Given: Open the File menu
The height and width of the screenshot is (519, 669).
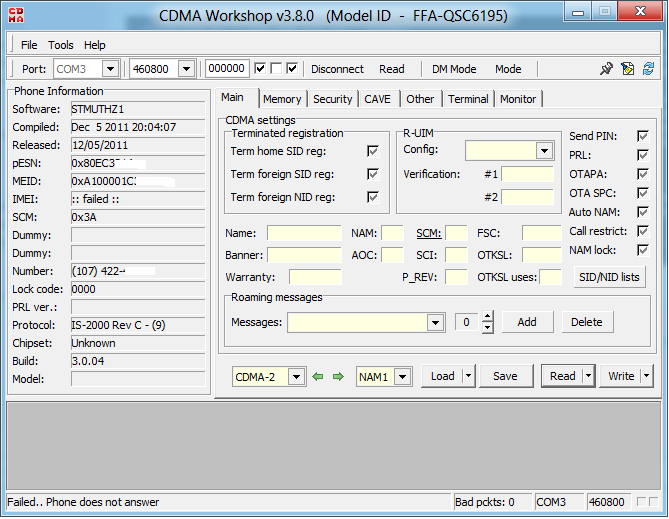Looking at the screenshot, I should point(29,45).
